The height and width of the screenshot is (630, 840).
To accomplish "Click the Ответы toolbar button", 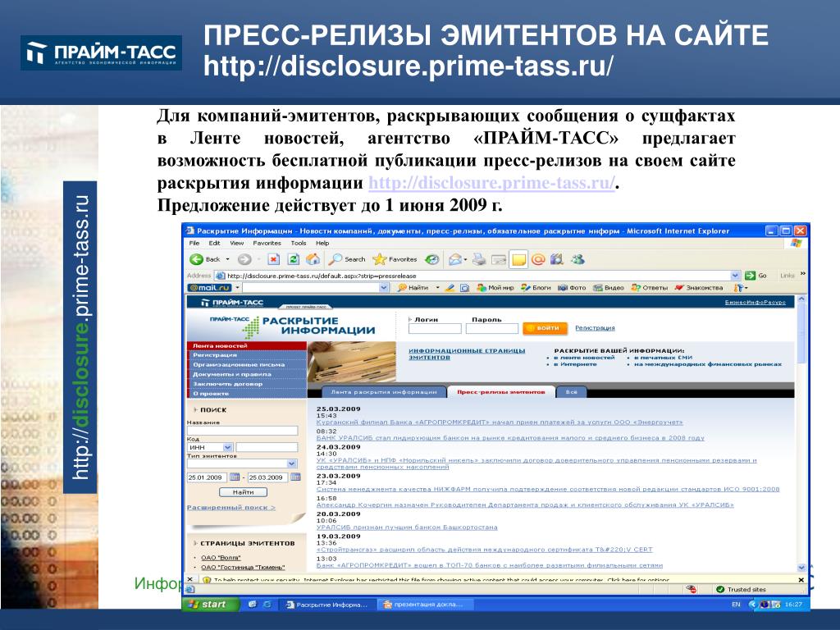I will click(x=650, y=288).
